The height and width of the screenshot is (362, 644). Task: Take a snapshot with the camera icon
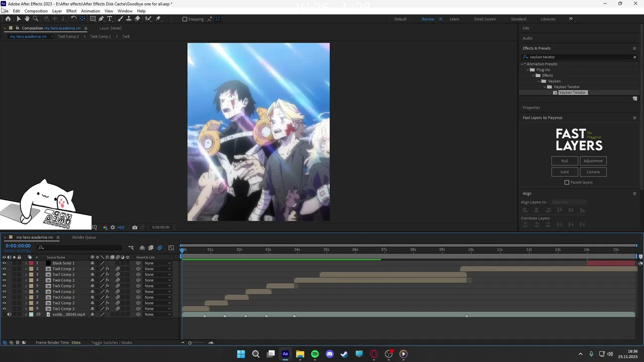134,227
